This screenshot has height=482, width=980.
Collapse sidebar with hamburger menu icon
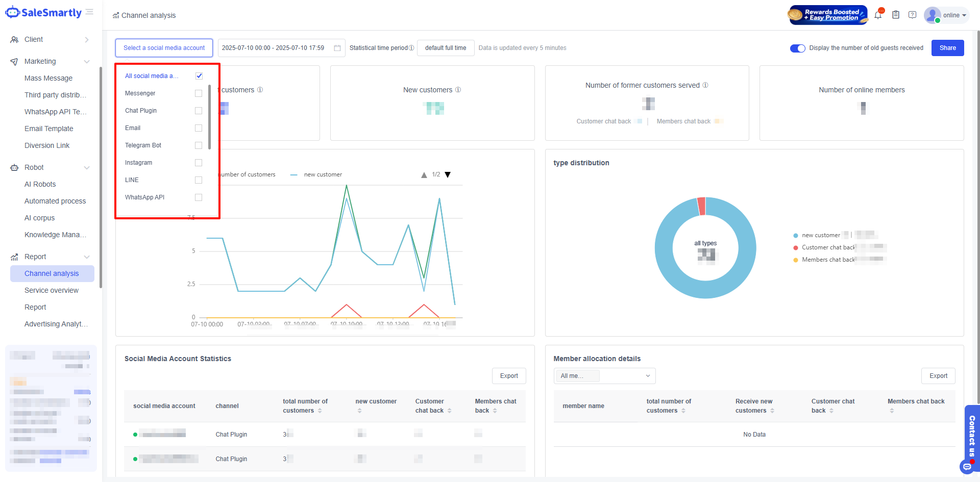point(90,12)
